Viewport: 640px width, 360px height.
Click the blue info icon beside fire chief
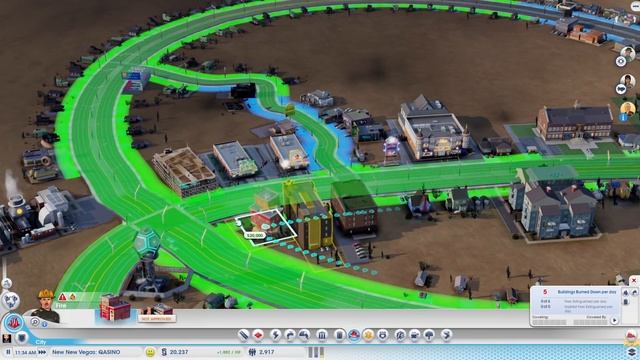44,324
